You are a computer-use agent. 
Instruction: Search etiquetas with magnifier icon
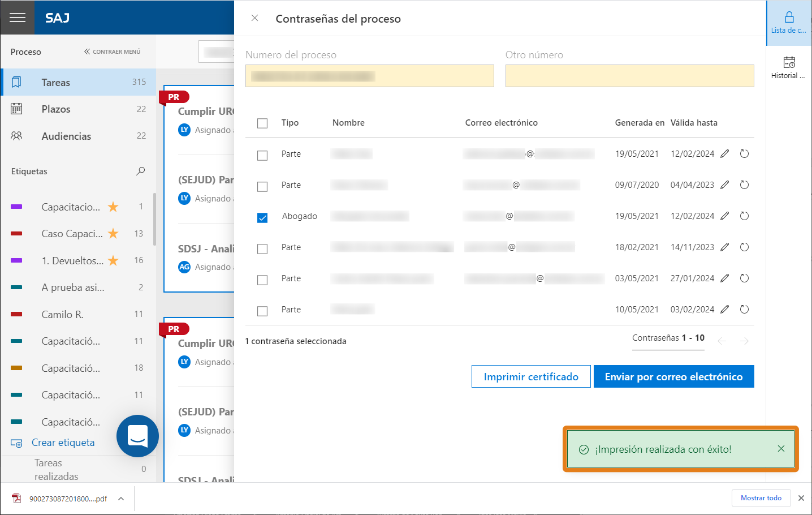coord(141,171)
